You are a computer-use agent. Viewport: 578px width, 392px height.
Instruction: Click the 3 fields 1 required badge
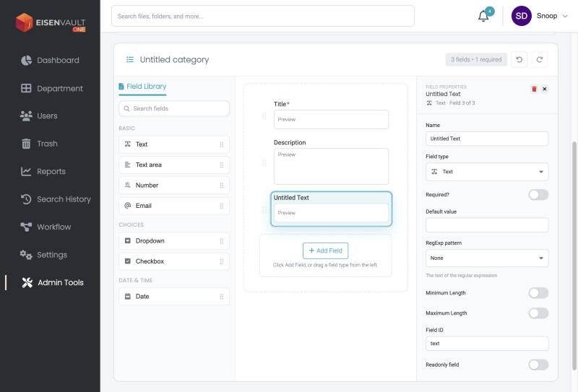(x=476, y=60)
